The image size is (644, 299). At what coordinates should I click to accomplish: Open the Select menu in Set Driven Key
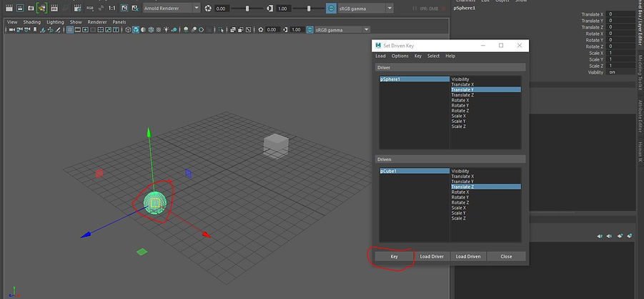[x=433, y=56]
